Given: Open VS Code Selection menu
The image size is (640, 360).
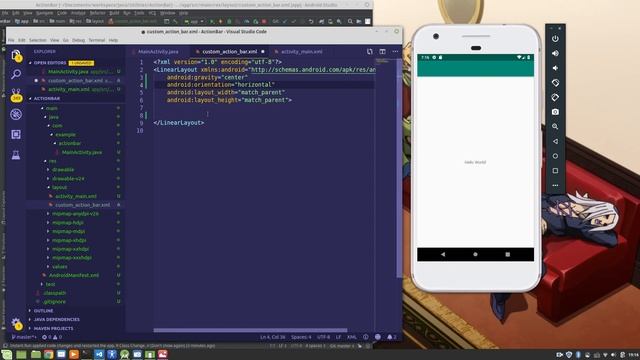Looking at the screenshot, I should 38,40.
